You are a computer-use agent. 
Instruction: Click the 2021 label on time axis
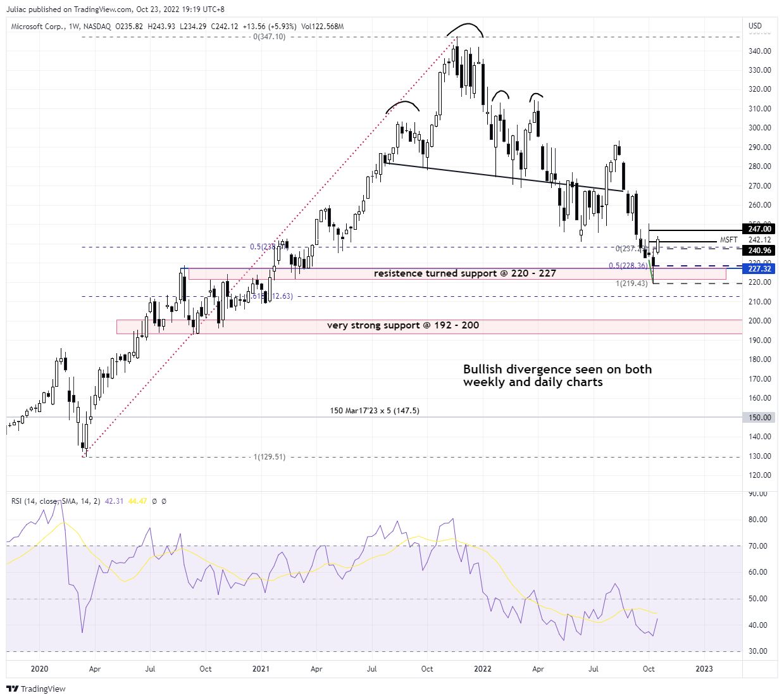(261, 669)
